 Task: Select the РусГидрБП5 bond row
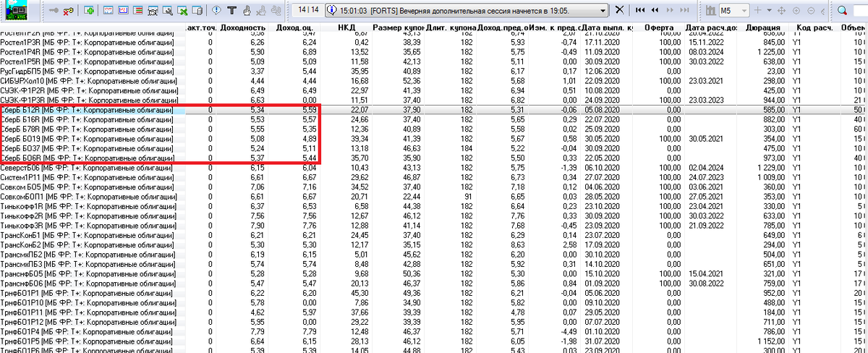pyautogui.click(x=434, y=71)
